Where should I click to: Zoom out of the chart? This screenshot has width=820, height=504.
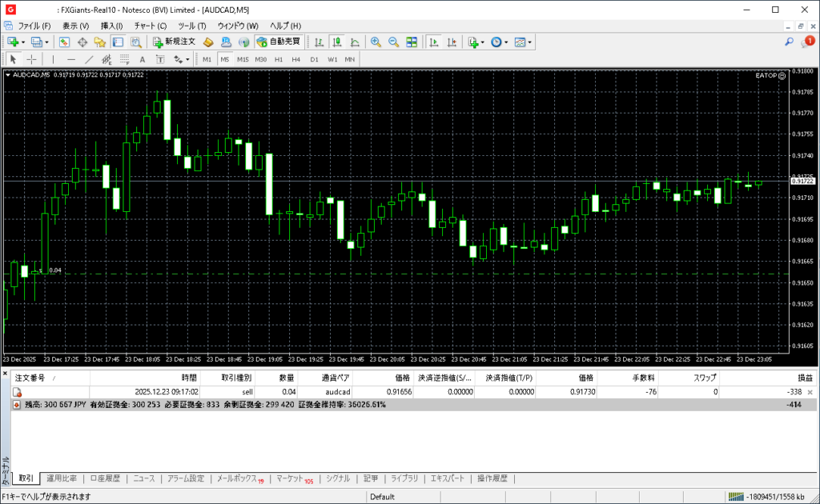pyautogui.click(x=393, y=42)
